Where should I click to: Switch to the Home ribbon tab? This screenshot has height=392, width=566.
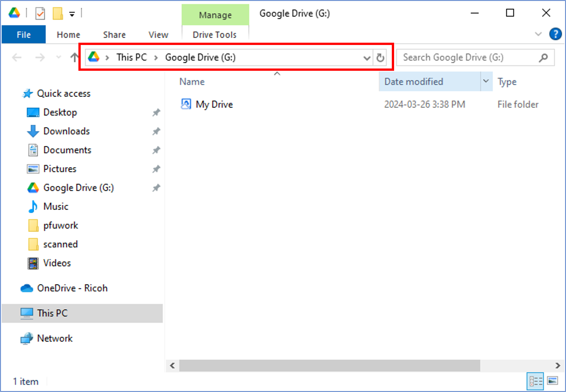(68, 35)
